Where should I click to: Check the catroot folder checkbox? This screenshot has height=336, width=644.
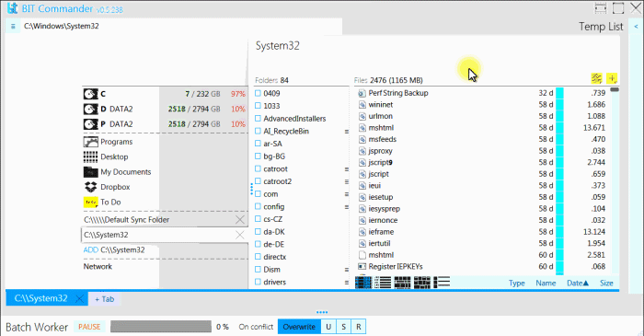[x=258, y=168]
